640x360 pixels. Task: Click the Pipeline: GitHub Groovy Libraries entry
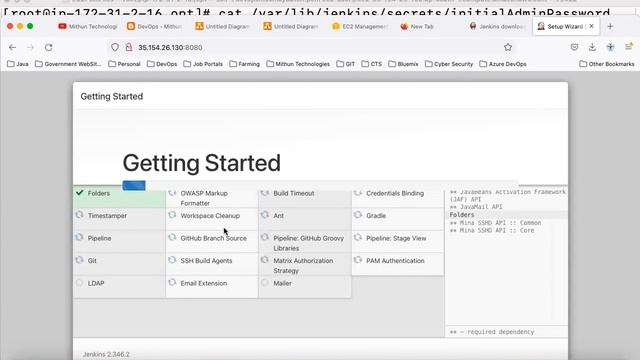click(x=304, y=243)
